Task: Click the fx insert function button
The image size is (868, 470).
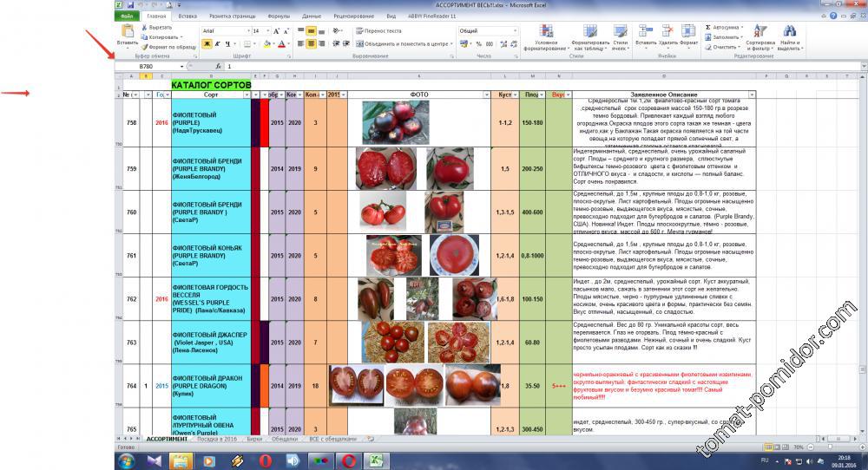Action: (x=218, y=67)
